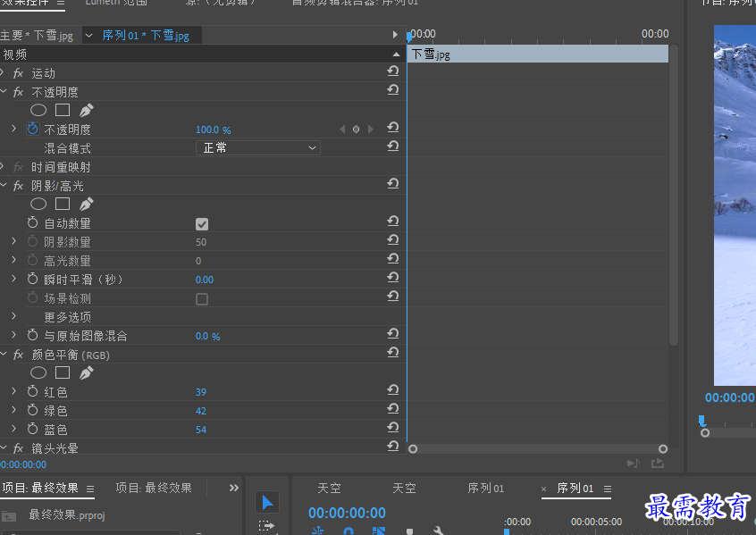Toggle animation stopwatch for 蓝色
Viewport: 756px width, 535px height.
point(33,429)
